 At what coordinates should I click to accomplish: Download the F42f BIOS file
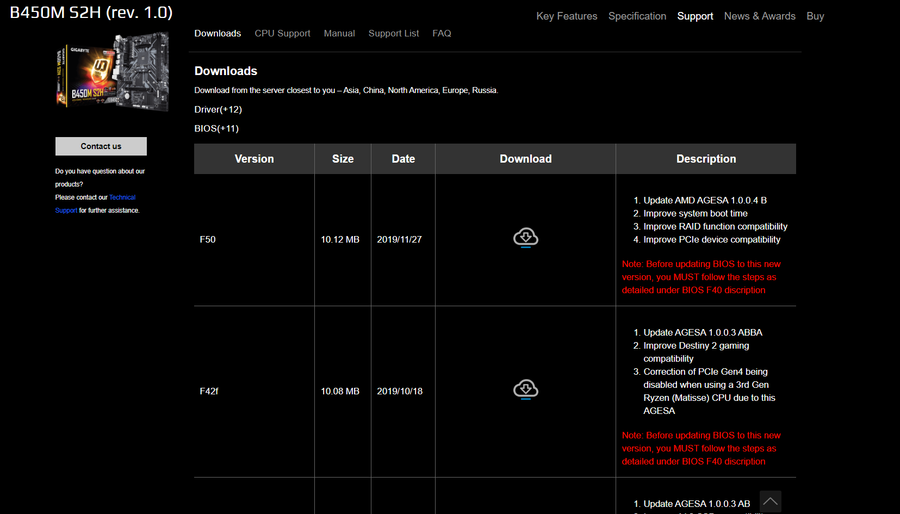pyautogui.click(x=525, y=390)
